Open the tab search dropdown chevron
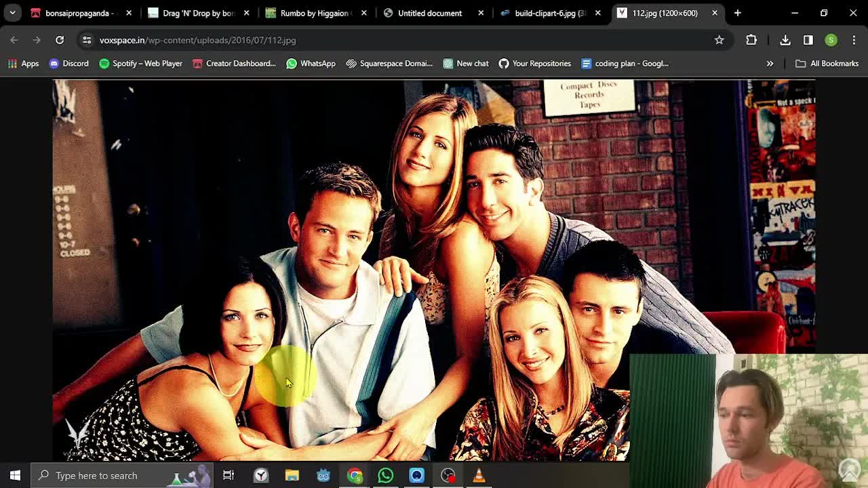This screenshot has width=868, height=488. click(12, 13)
